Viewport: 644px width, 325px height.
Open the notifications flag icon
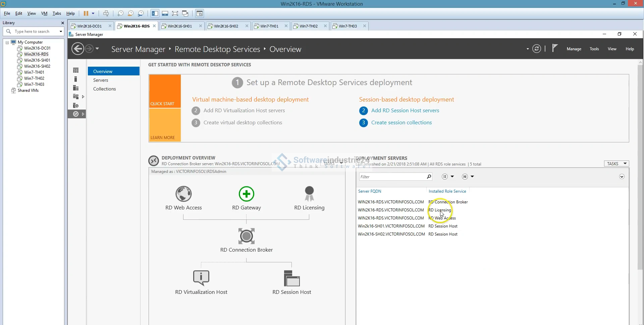tap(555, 49)
